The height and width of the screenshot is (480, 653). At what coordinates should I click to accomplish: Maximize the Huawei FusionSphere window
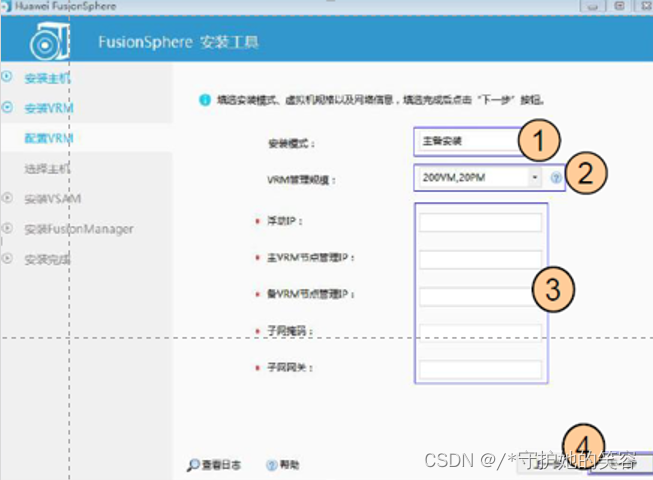[619, 6]
